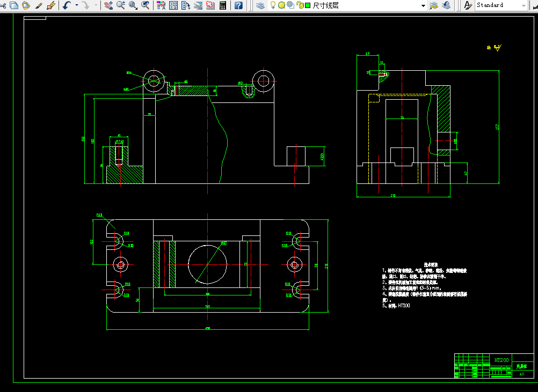Toggle layer freeze sun icon

(x=281, y=5)
